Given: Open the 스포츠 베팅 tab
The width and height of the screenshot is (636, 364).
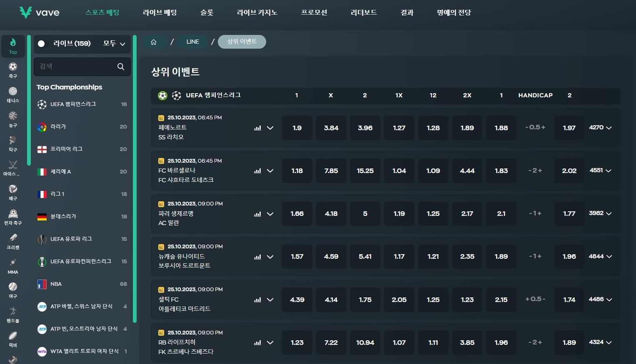Looking at the screenshot, I should [102, 12].
